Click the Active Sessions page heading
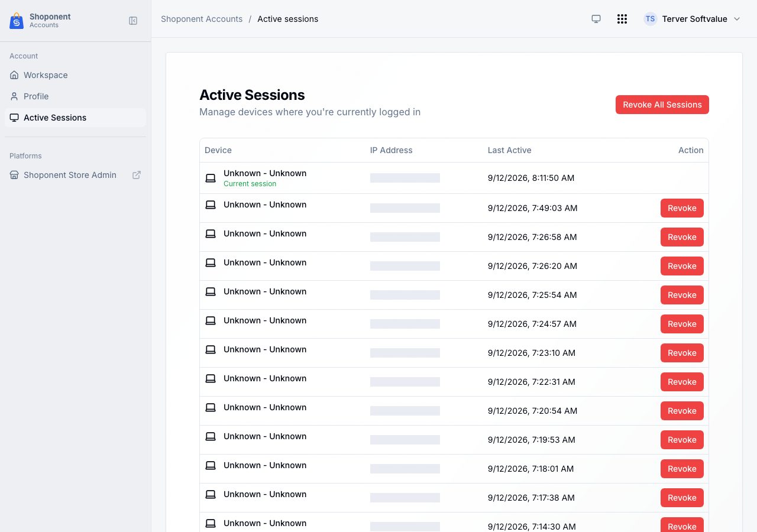Image resolution: width=757 pixels, height=532 pixels. point(252,95)
